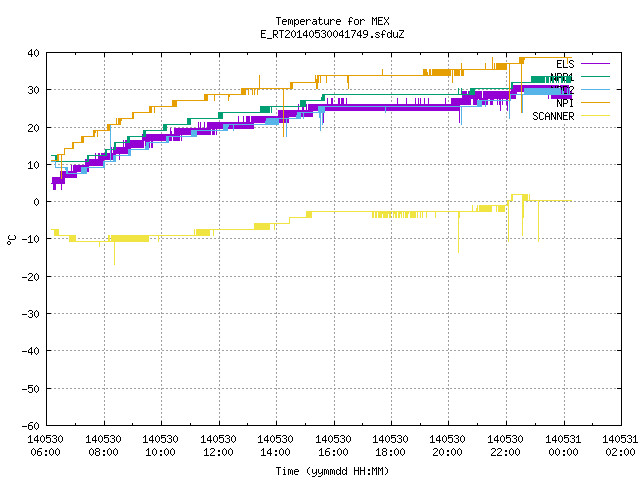640x480 pixels.
Task: Click the NPI legend label
Action: (565, 103)
